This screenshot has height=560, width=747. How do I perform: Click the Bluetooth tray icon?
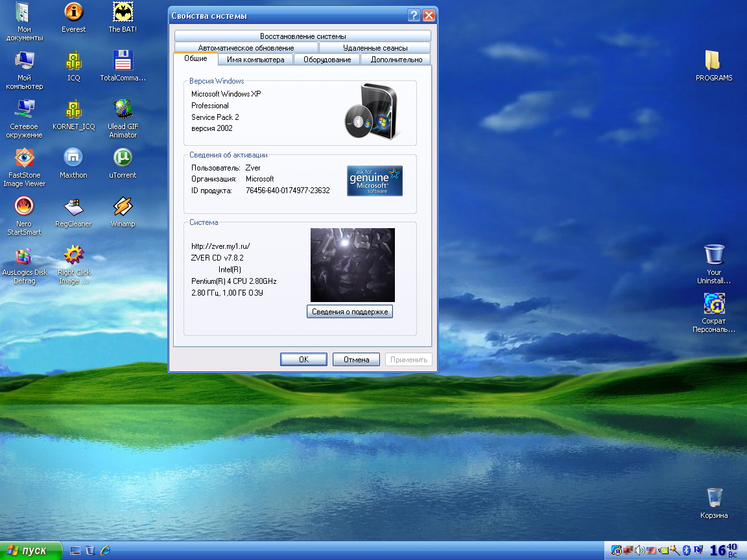click(x=687, y=550)
